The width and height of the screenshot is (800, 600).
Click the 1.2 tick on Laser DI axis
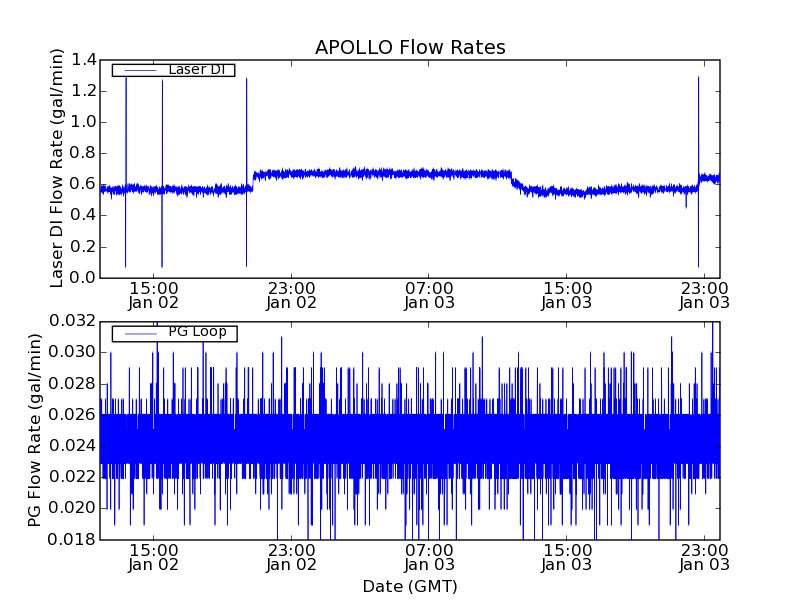(83, 91)
